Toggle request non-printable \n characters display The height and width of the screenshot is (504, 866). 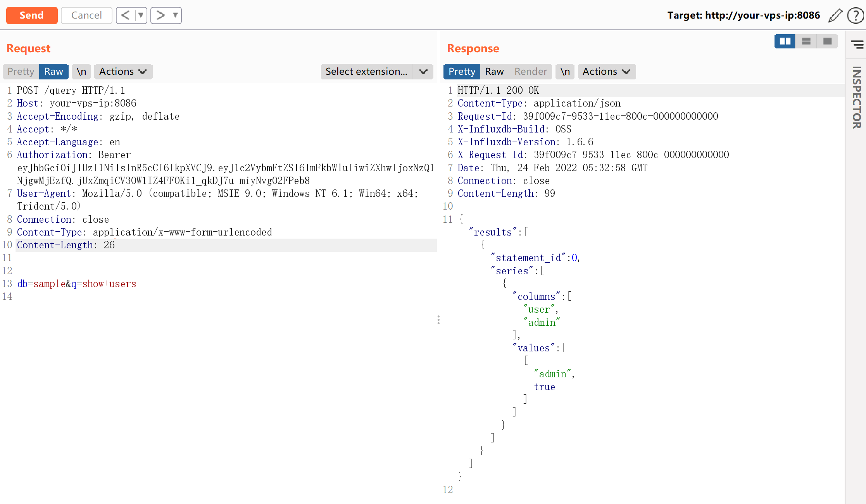pyautogui.click(x=81, y=72)
